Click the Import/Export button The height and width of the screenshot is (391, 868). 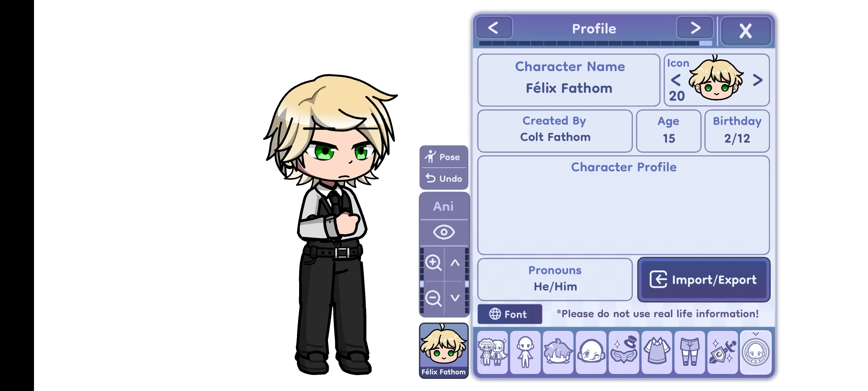(703, 279)
